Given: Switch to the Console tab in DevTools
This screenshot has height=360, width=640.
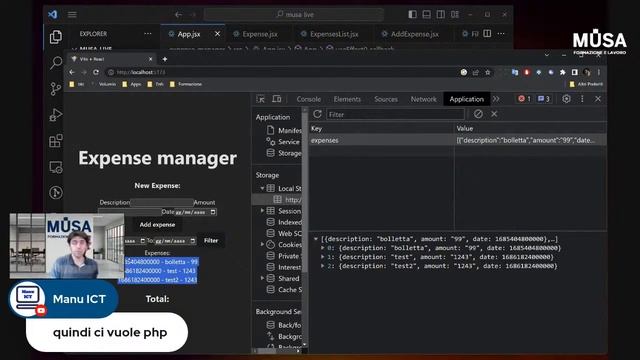Looking at the screenshot, I should (x=309, y=99).
